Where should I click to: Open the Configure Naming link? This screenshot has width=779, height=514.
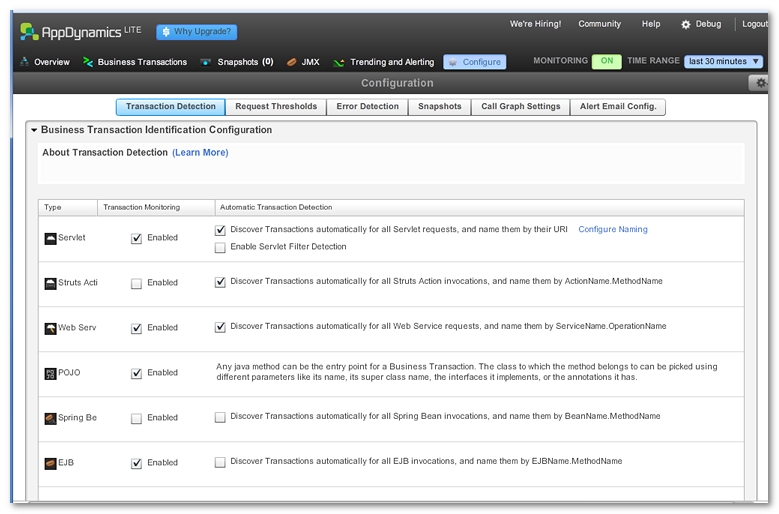click(612, 229)
